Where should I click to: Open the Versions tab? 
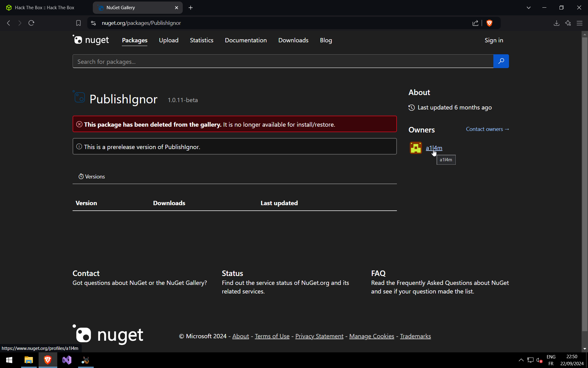(92, 177)
